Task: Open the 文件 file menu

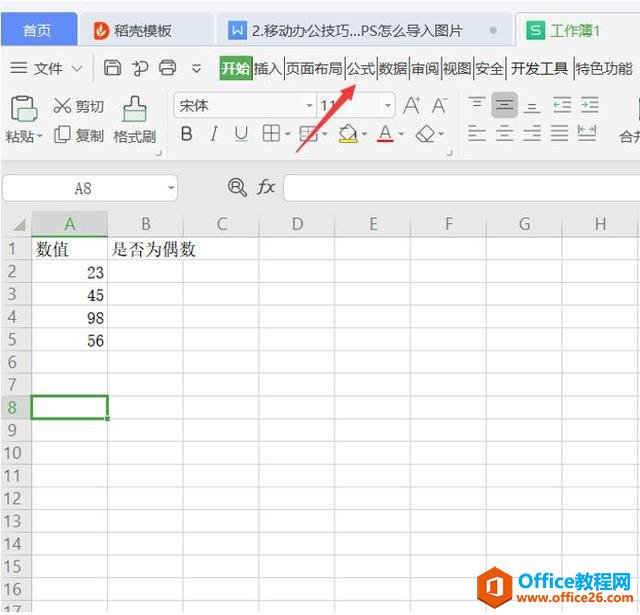Action: point(47,68)
